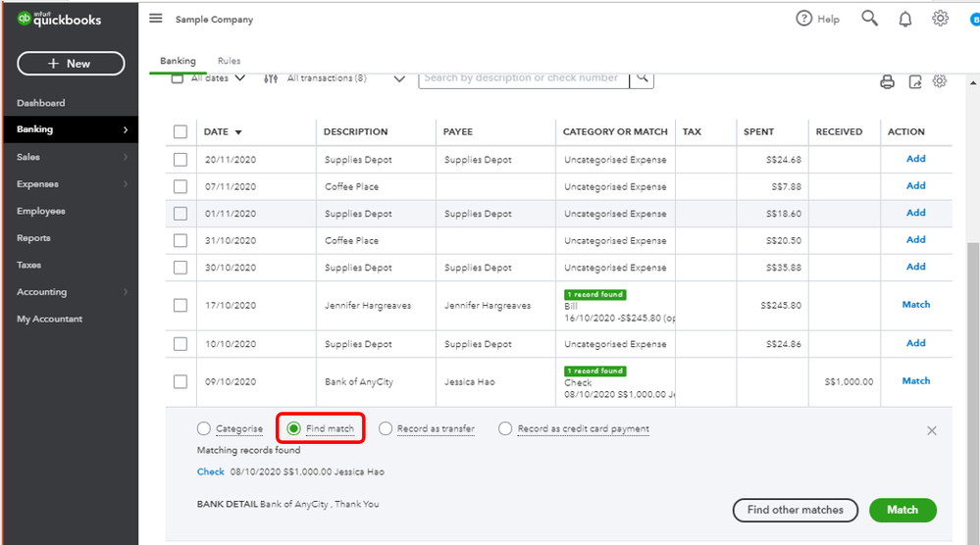Switch to the Rules tab
The width and height of the screenshot is (980, 545).
[x=229, y=61]
